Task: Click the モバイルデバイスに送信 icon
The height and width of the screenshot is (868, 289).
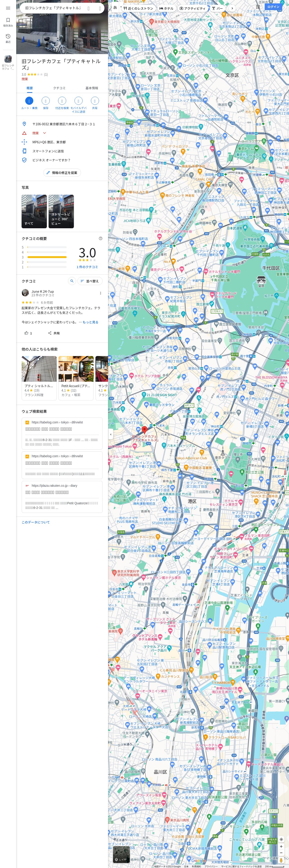Action: pos(78,101)
